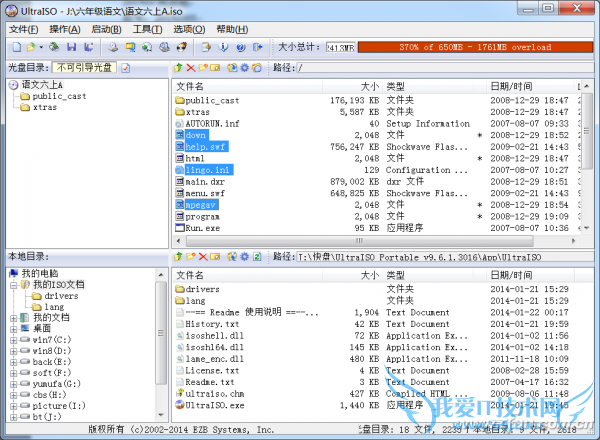Click the blue Help question-mark icon
The width and height of the screenshot is (600, 440).
241,47
